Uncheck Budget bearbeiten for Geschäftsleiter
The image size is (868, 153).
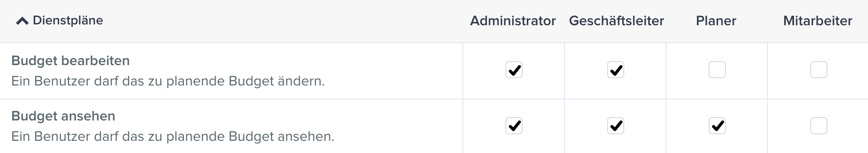[x=616, y=70]
